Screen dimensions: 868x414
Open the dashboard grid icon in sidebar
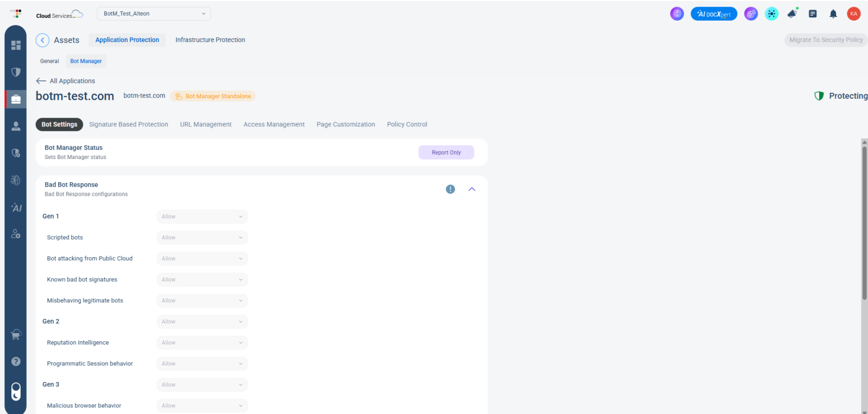(x=16, y=45)
